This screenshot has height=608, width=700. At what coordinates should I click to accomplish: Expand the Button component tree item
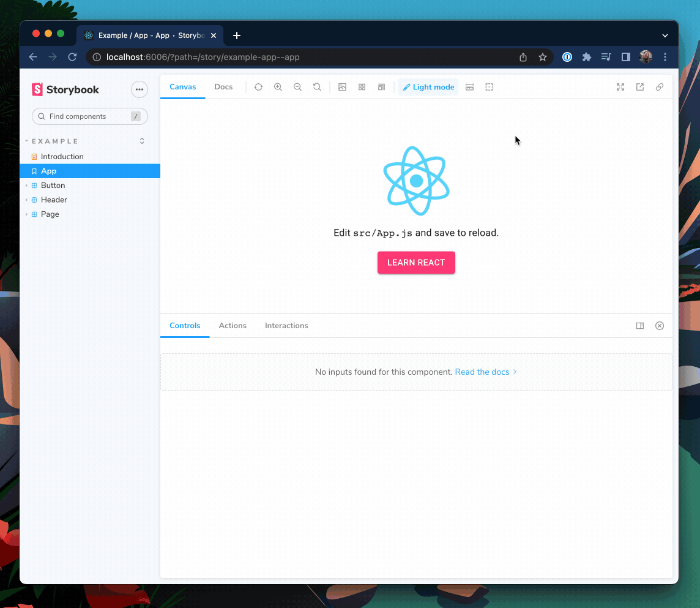(26, 185)
